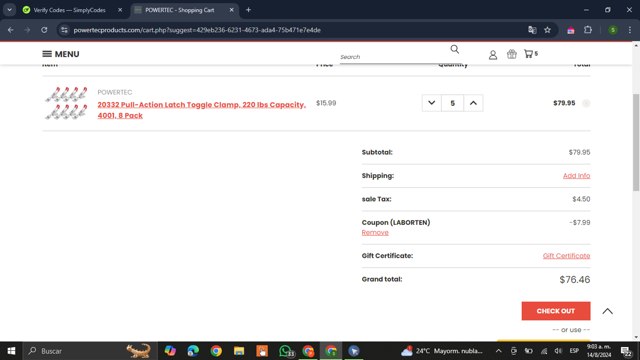Image resolution: width=640 pixels, height=360 pixels.
Task: Open Chrome three-dot menu
Action: pyautogui.click(x=629, y=30)
